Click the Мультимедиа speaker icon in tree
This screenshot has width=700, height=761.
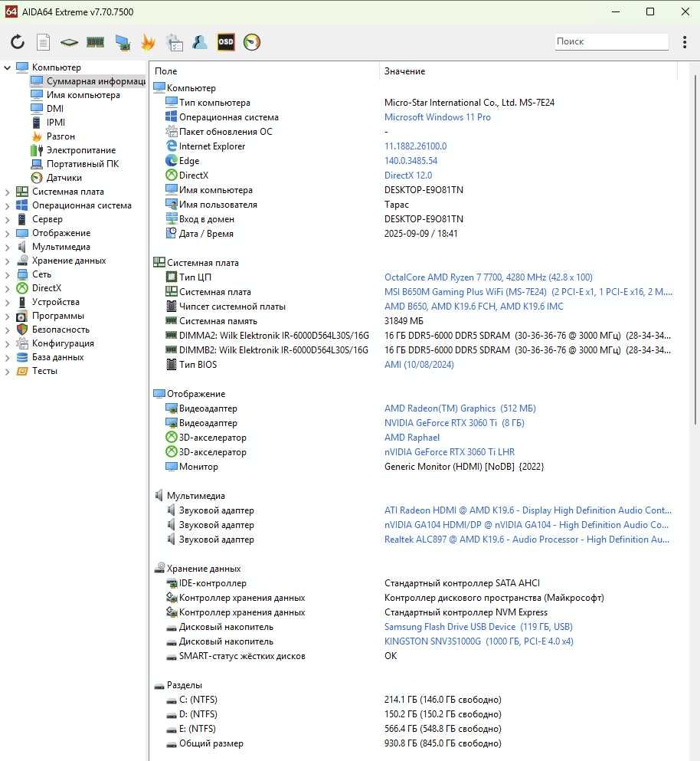click(22, 247)
